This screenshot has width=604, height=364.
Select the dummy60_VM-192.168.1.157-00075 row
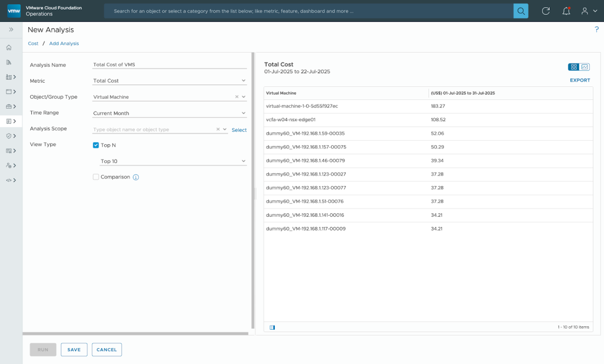click(x=428, y=147)
